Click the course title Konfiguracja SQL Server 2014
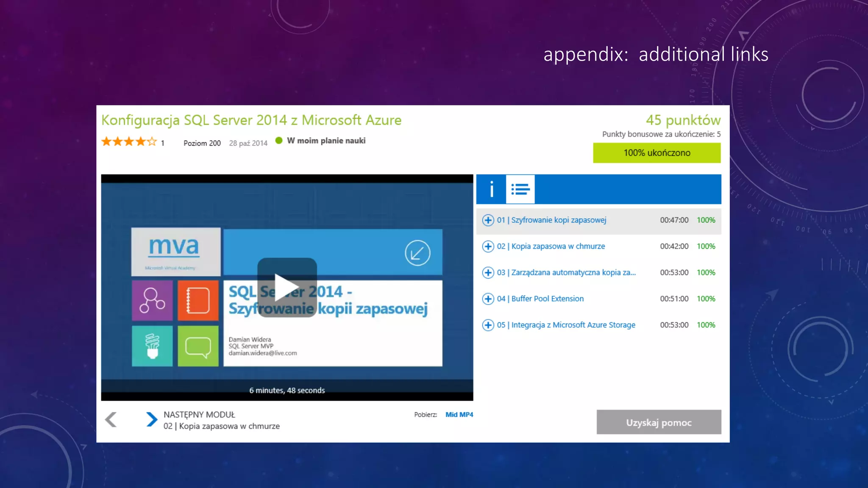Screen dimensions: 868x488 [251, 120]
